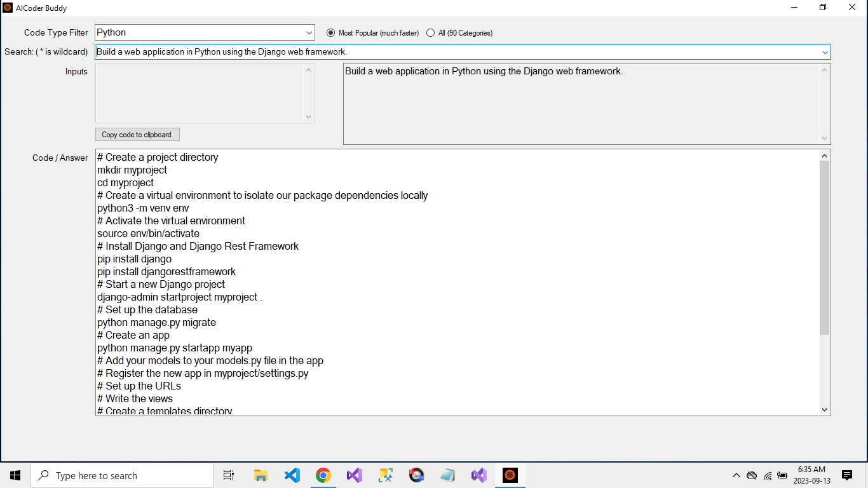Click the 'pip install django' line
The width and height of the screenshot is (868, 488).
click(x=134, y=259)
